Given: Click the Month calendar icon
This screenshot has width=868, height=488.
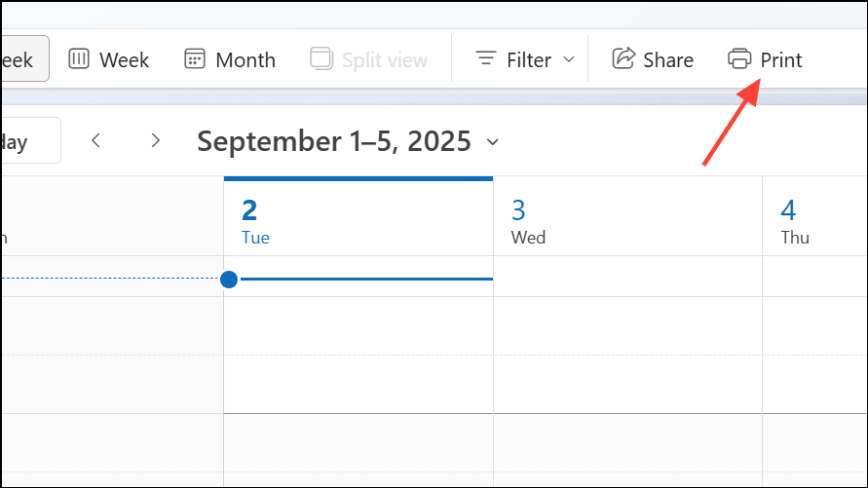Looking at the screenshot, I should click(x=194, y=58).
